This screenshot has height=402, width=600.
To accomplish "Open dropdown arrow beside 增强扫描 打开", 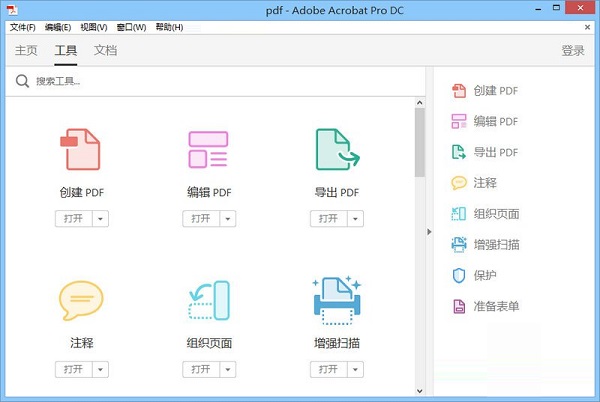I will coord(355,369).
